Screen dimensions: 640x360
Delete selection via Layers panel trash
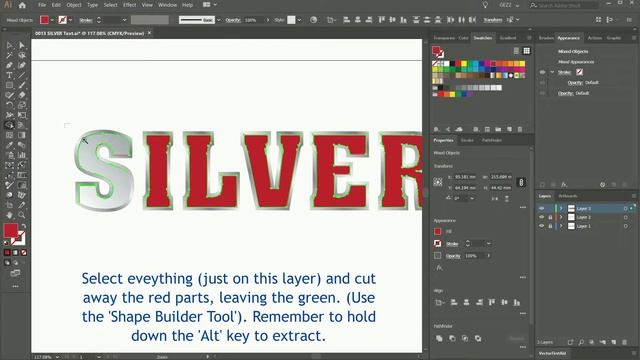click(624, 342)
